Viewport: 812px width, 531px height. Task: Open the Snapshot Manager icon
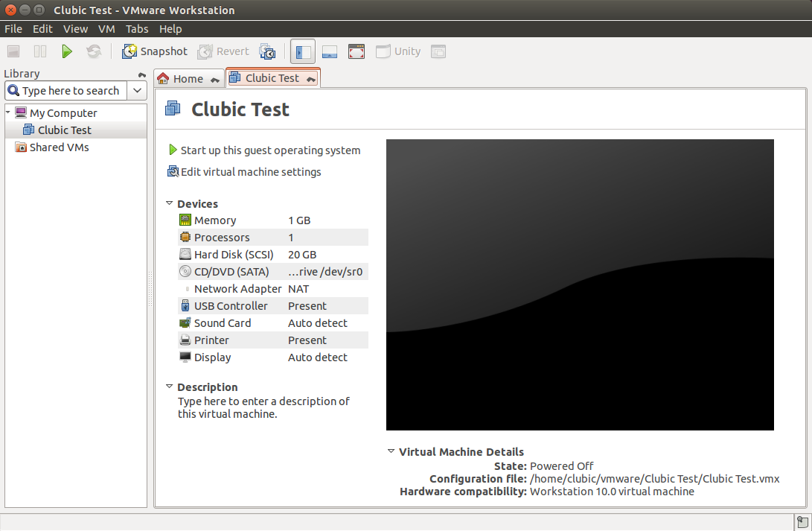[267, 51]
